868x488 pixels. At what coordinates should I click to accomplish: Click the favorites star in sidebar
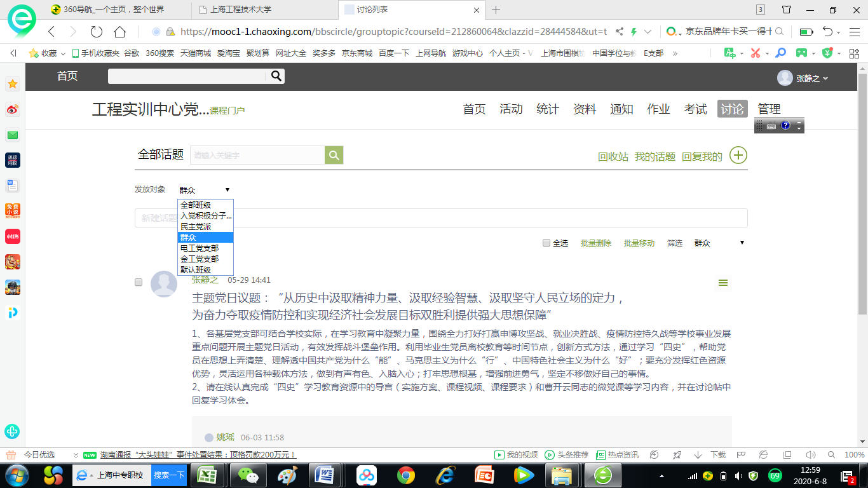pos(13,84)
